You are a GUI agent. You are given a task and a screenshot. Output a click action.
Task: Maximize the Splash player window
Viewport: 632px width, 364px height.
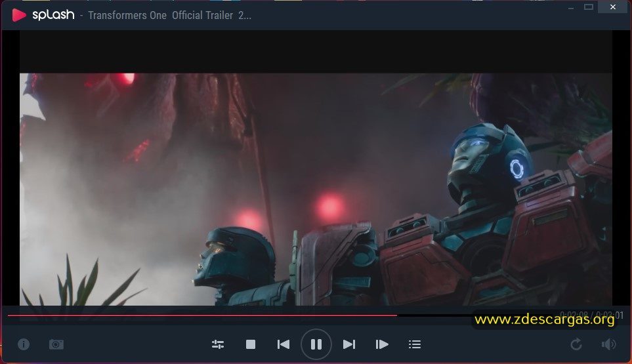(589, 7)
